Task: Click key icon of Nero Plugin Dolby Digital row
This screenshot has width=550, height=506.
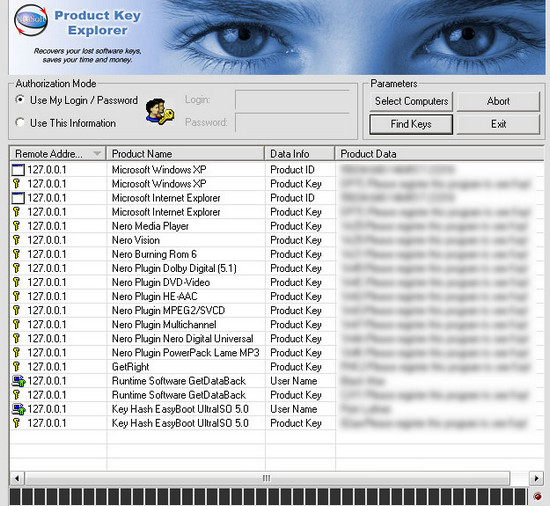Action: click(x=16, y=268)
